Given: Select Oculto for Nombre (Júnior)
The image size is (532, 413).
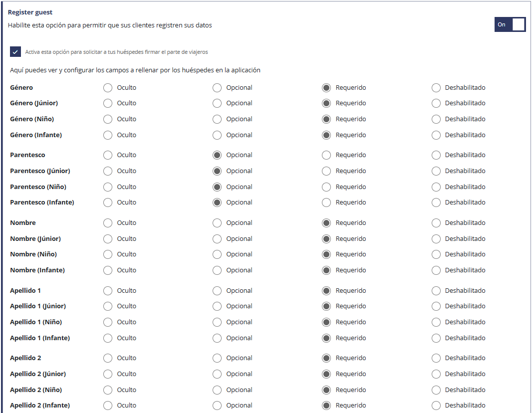Looking at the screenshot, I should (x=108, y=239).
